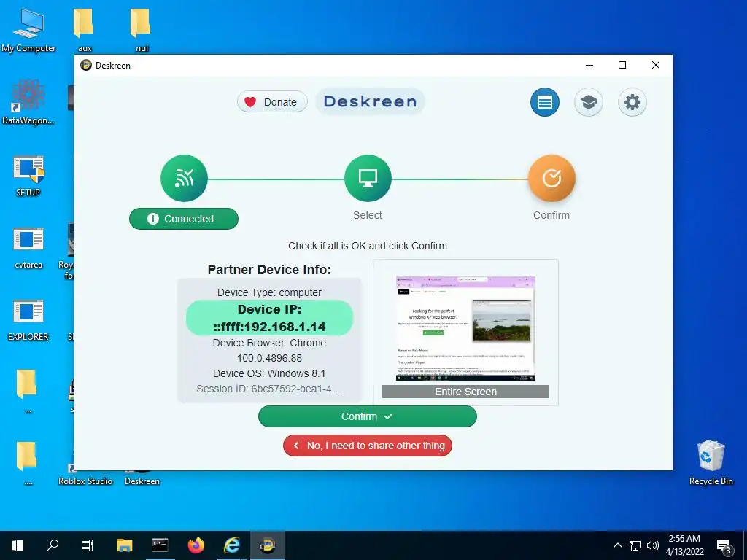Click the Entire Screen label

click(x=465, y=392)
